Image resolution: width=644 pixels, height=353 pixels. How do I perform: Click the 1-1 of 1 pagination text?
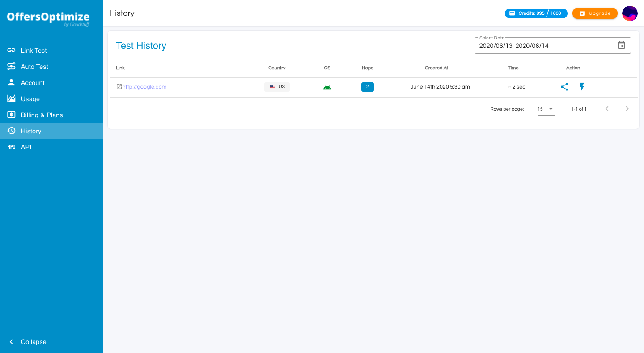[579, 109]
